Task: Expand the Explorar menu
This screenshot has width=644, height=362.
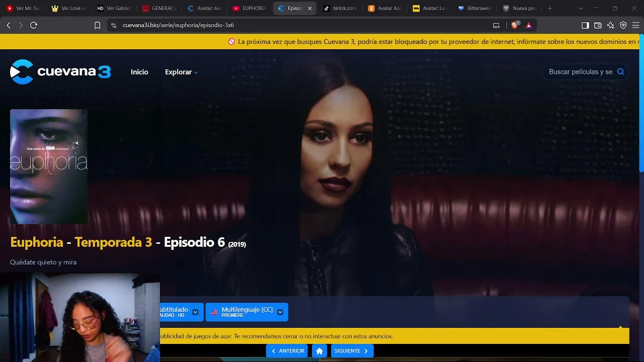Action: click(x=182, y=72)
